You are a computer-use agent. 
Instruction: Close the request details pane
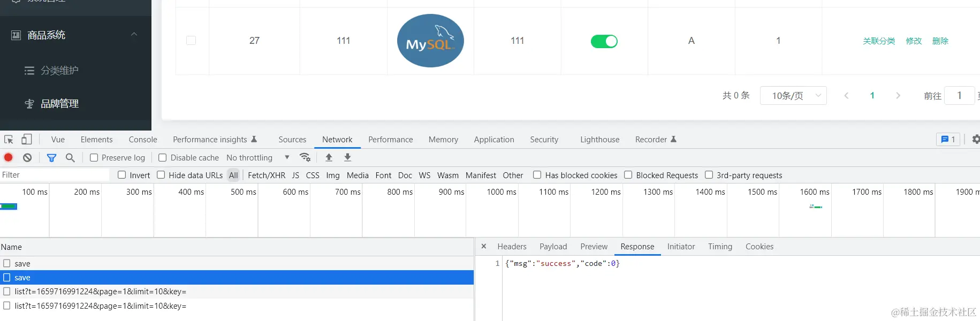click(484, 247)
